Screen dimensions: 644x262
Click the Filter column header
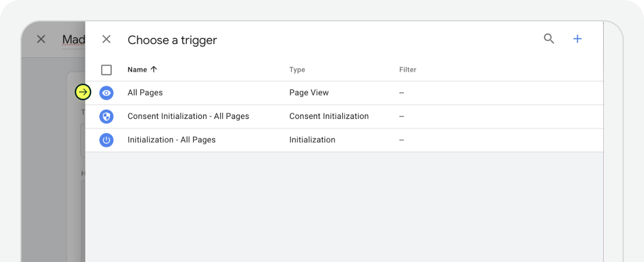(x=408, y=70)
